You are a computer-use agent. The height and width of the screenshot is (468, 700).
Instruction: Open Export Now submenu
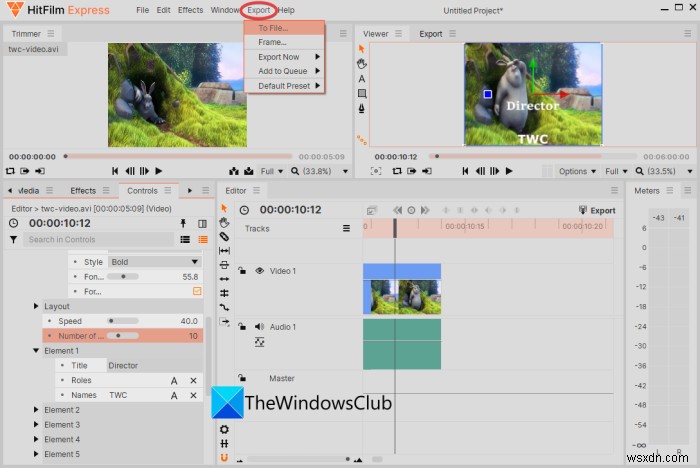[284, 57]
